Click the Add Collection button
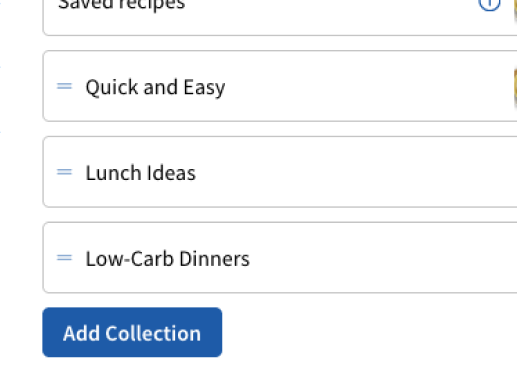The height and width of the screenshot is (388, 517). pos(132,332)
